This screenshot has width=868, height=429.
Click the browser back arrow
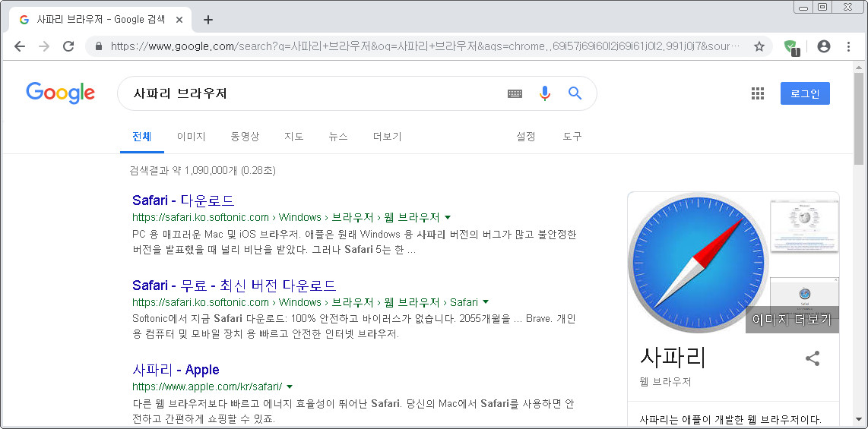[20, 46]
